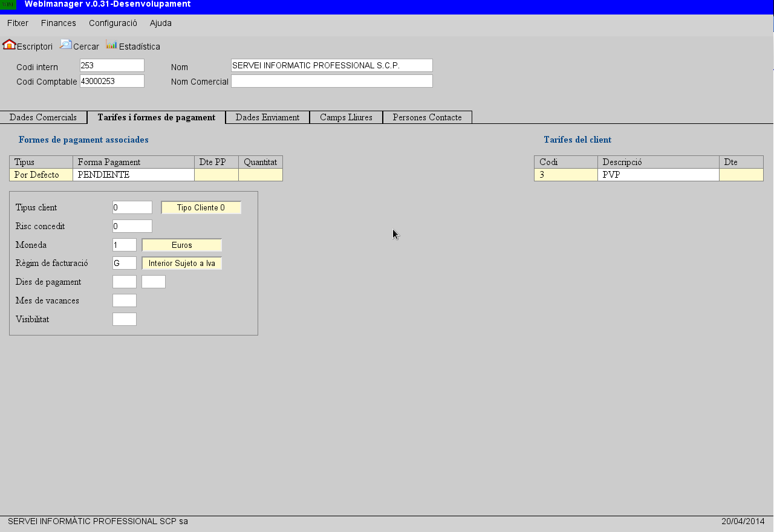Open the Fitxer menu
774x532 pixels.
click(x=18, y=23)
